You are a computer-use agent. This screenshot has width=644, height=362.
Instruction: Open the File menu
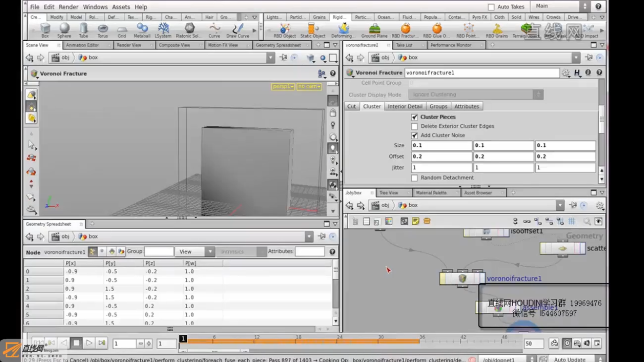[35, 7]
